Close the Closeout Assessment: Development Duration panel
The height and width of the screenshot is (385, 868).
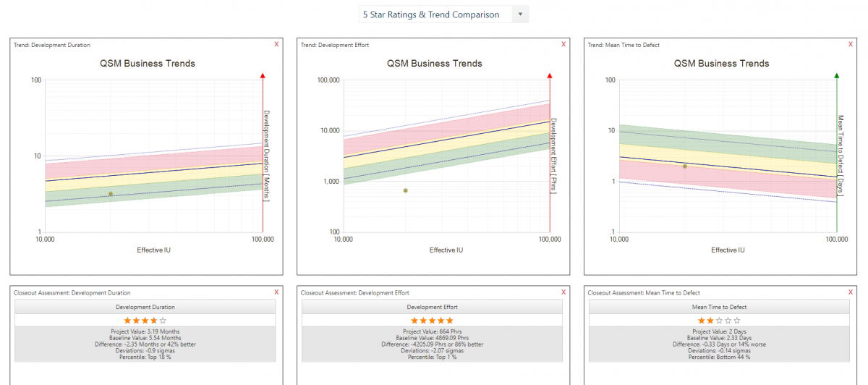[x=276, y=292]
